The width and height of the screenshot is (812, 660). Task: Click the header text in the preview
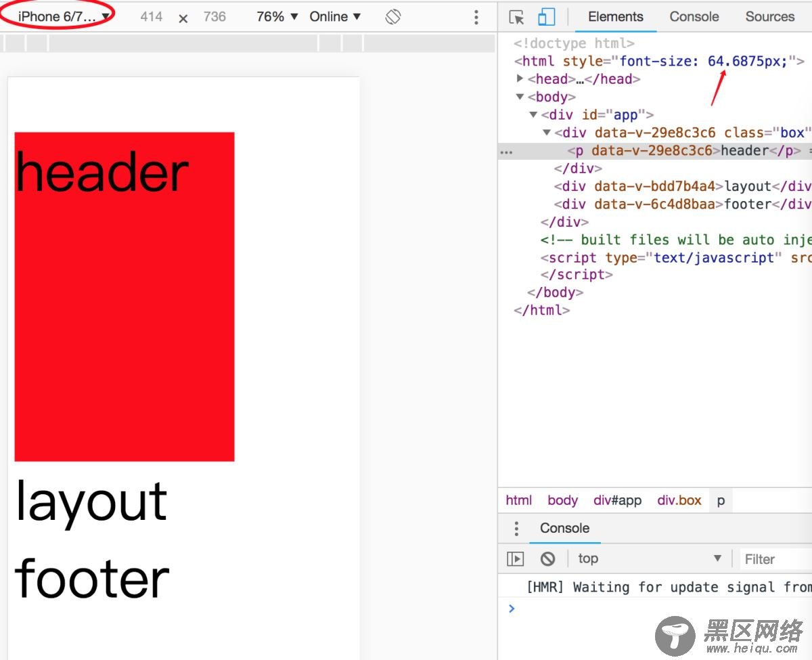click(x=101, y=173)
